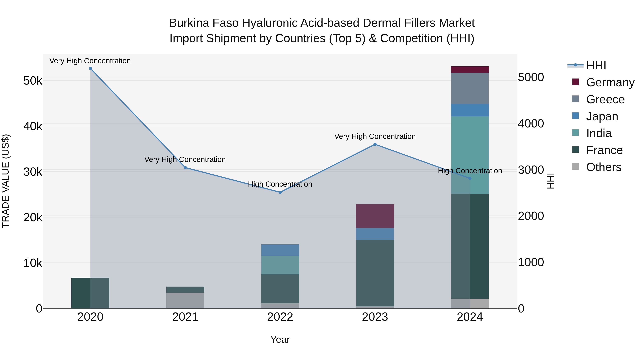Select the 2024 Germany bar segment
The width and height of the screenshot is (644, 362).
click(470, 70)
